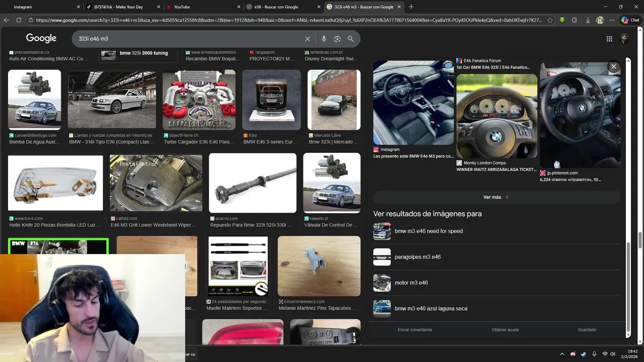Open the pcacny.com driveshaft image

pos(253,183)
